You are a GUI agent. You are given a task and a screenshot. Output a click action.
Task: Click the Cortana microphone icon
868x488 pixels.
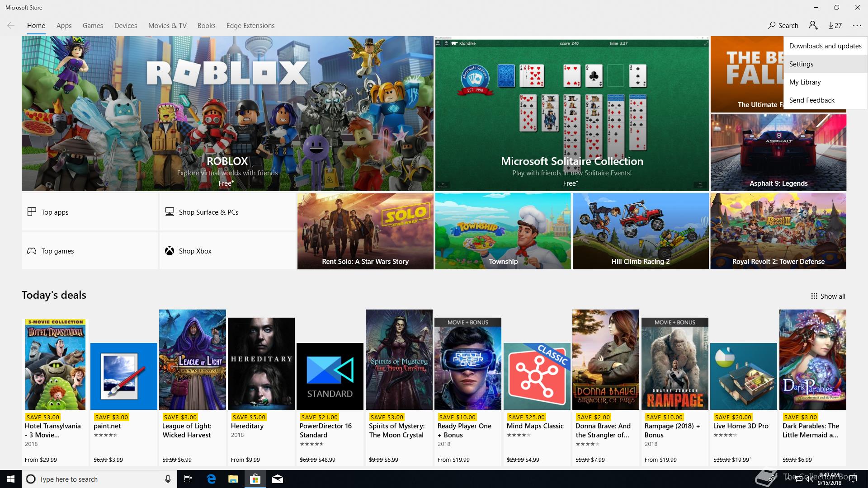pyautogui.click(x=168, y=479)
